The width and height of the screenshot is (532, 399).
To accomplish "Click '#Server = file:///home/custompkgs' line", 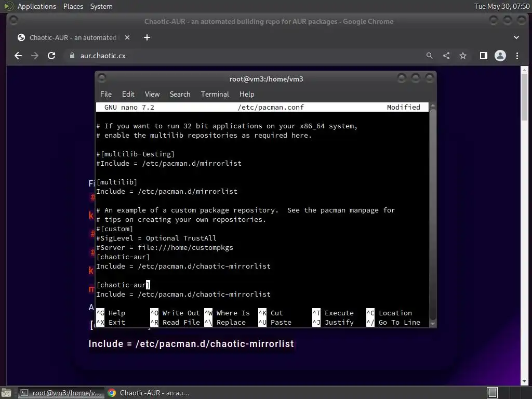I will click(165, 248).
